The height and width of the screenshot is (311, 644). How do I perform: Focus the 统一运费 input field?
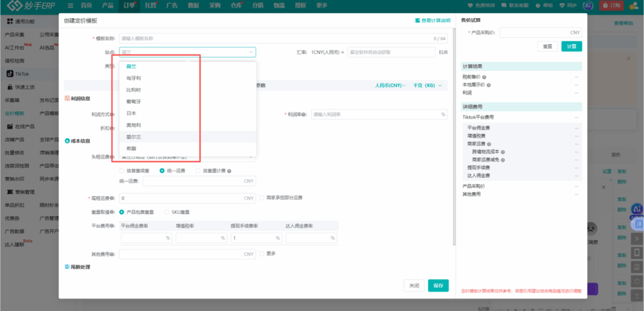pos(199,182)
